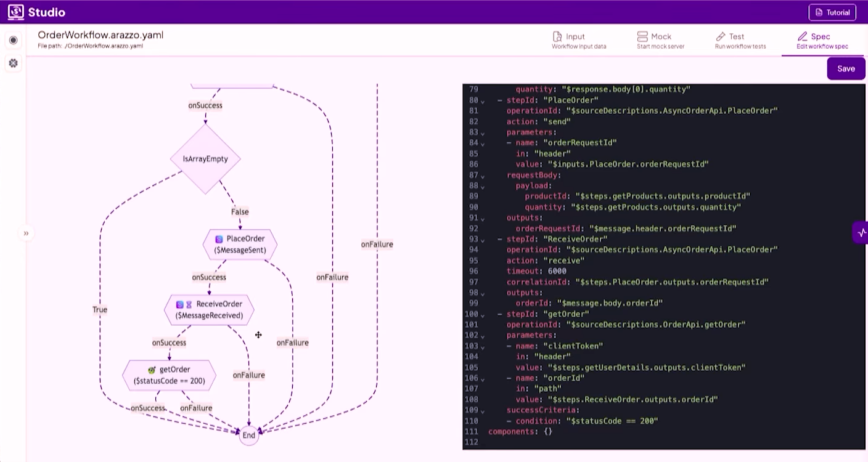This screenshot has width=868, height=462.
Task: Select the ReceiveOrder workflow node
Action: [209, 309]
